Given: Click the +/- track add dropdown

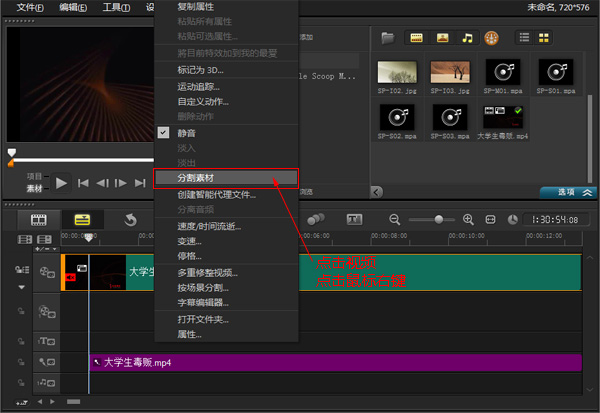Looking at the screenshot, I should click(46, 249).
